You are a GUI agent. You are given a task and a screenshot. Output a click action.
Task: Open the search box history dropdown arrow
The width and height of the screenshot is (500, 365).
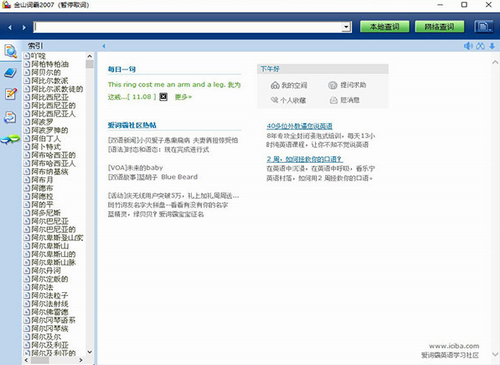point(347,27)
